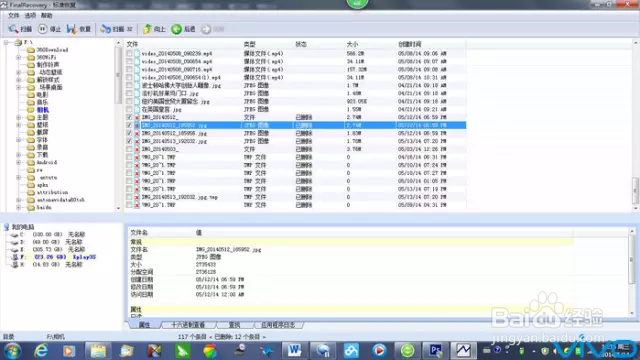Open the 文件 (File) menu
The width and height of the screenshot is (640, 360).
[13, 15]
